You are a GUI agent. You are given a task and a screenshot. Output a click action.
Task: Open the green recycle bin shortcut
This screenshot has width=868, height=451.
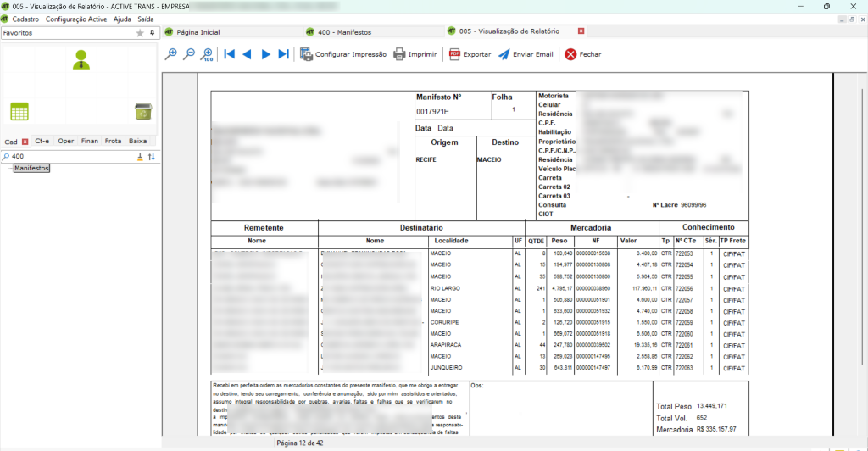(x=142, y=111)
